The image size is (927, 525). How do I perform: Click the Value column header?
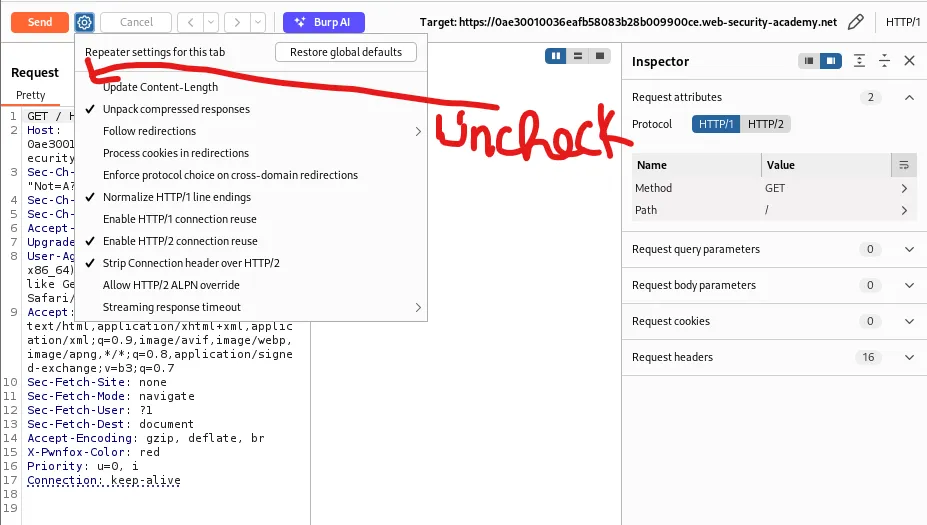pyautogui.click(x=826, y=165)
